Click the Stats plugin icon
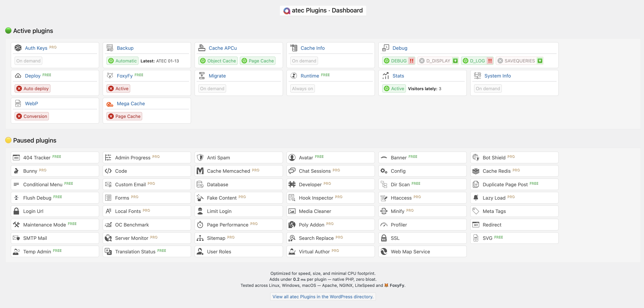The image size is (644, 308). pos(385,75)
